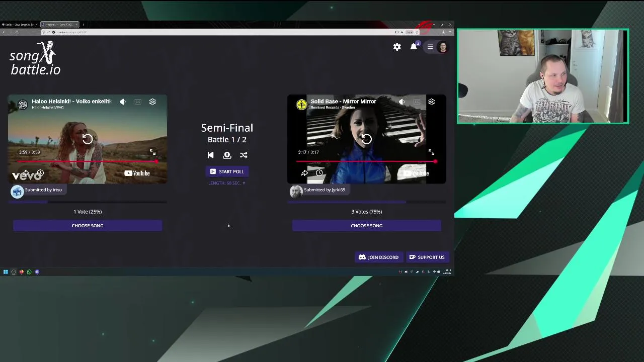644x362 pixels.
Task: Switch to the first browser tab
Action: point(20,25)
